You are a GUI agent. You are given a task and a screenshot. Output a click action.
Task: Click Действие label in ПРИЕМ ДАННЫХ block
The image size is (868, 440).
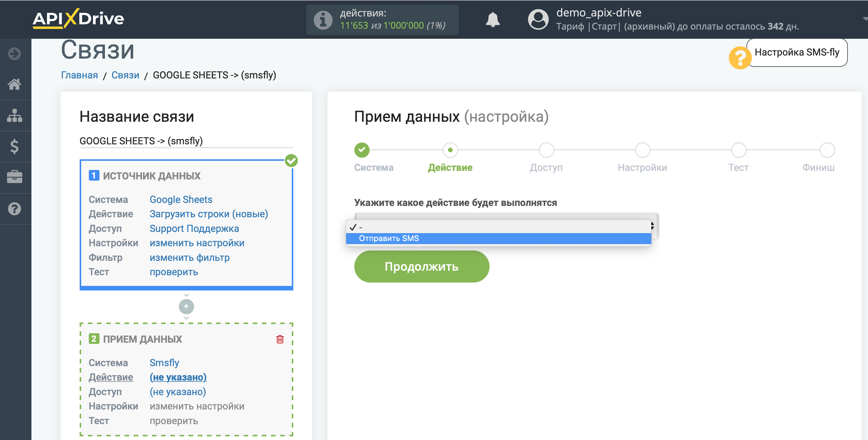coord(111,377)
